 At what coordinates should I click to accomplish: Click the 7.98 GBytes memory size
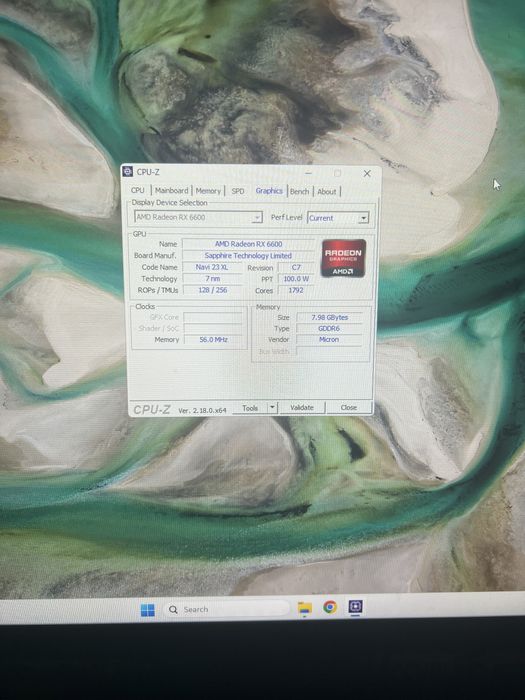[329, 317]
